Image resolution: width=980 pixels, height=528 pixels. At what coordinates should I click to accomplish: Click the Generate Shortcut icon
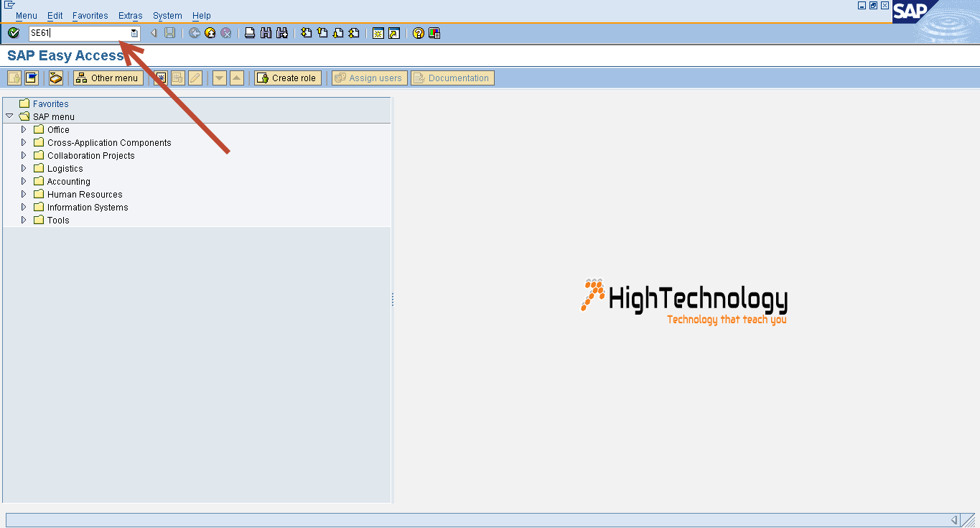pos(393,32)
